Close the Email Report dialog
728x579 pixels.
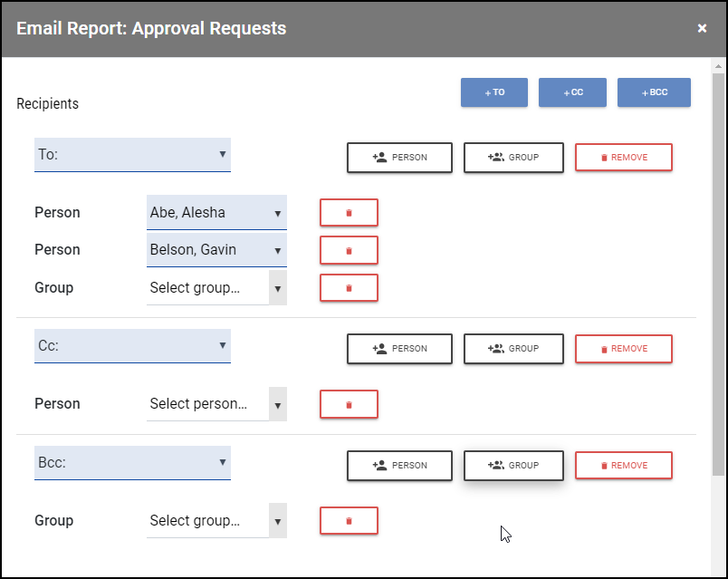[702, 29]
